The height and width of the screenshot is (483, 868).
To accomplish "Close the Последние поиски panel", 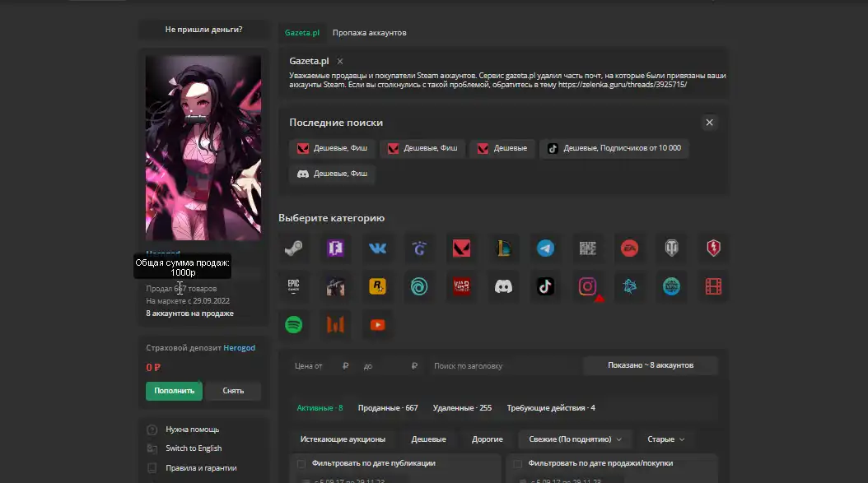I will [709, 123].
